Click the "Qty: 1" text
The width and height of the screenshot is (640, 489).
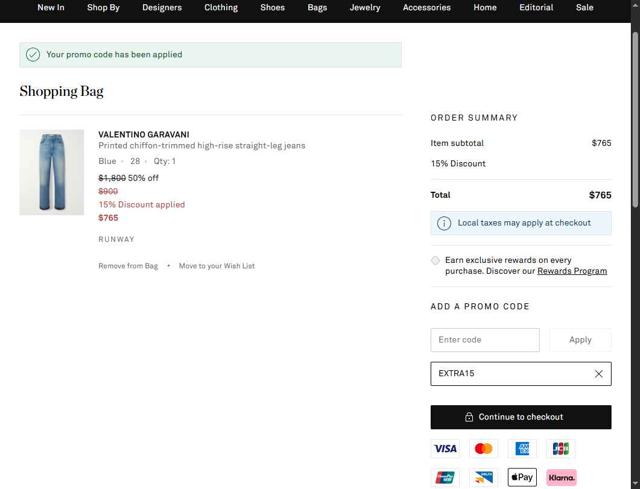(164, 161)
